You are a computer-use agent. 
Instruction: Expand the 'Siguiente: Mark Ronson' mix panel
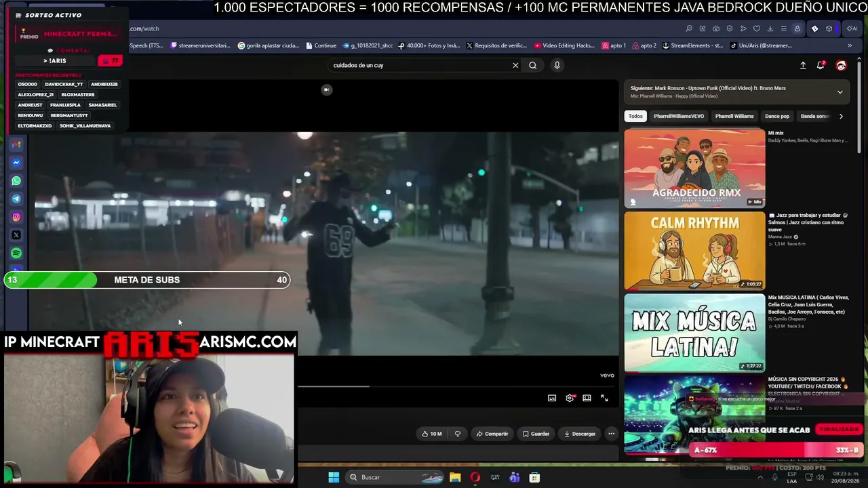coord(840,92)
